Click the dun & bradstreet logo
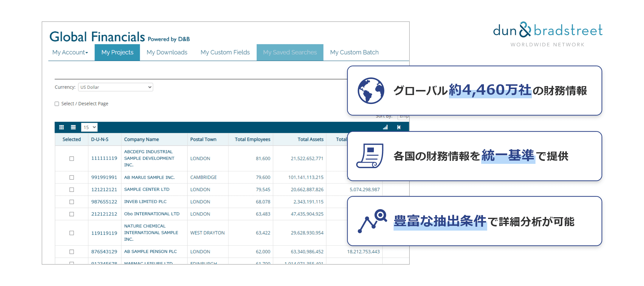Viewport: 644px width, 286px height. click(x=547, y=31)
